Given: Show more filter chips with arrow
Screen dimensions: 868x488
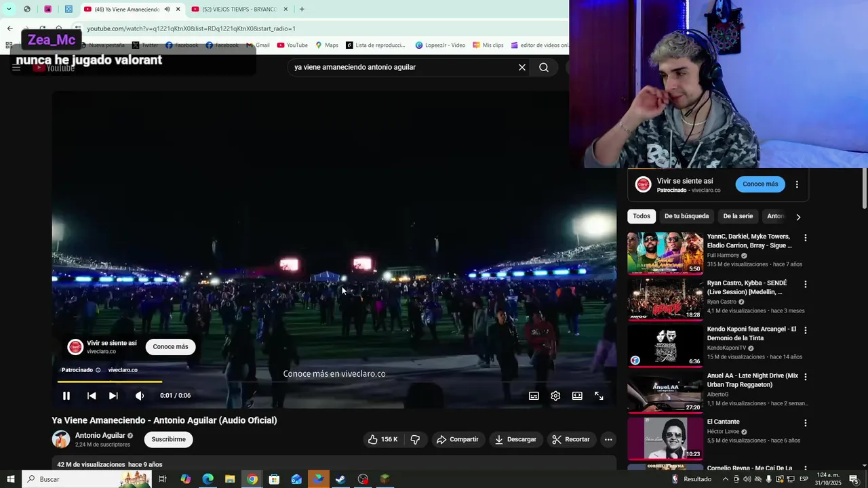Looking at the screenshot, I should pyautogui.click(x=798, y=217).
